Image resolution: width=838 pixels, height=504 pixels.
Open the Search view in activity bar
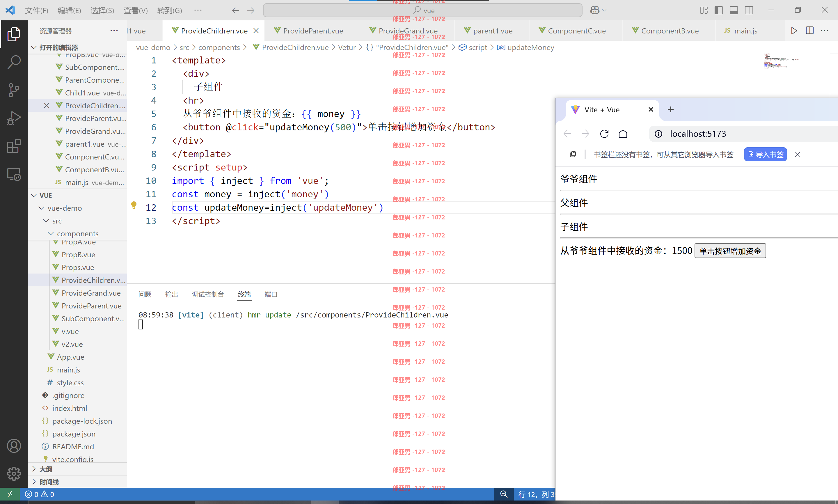click(14, 62)
